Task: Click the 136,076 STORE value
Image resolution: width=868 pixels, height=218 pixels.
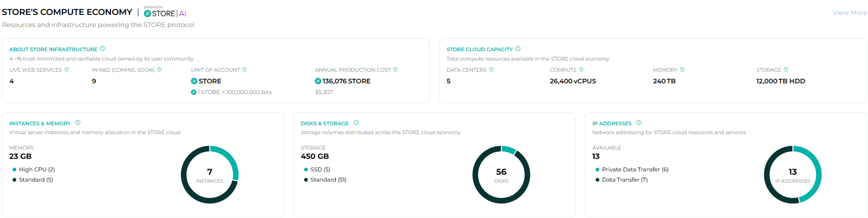Action: coord(346,81)
